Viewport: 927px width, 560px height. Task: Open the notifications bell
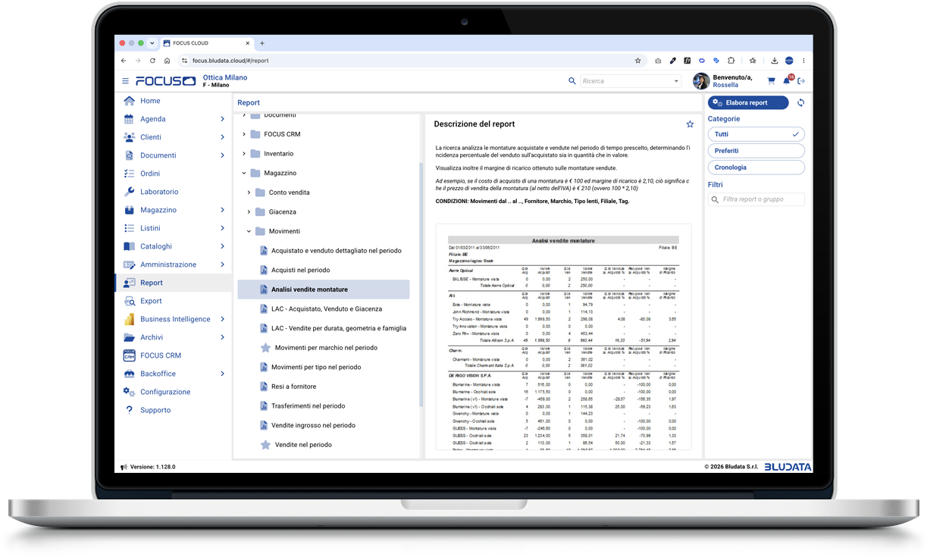[787, 80]
